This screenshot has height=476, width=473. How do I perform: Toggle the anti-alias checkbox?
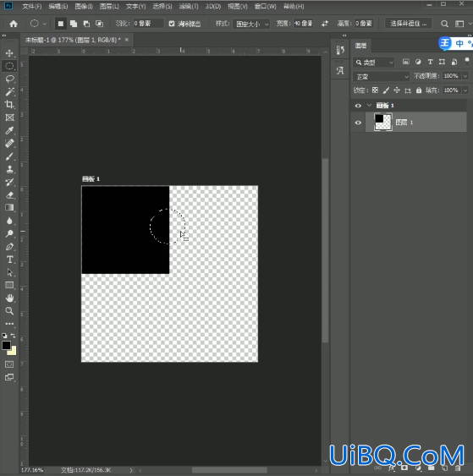click(172, 24)
